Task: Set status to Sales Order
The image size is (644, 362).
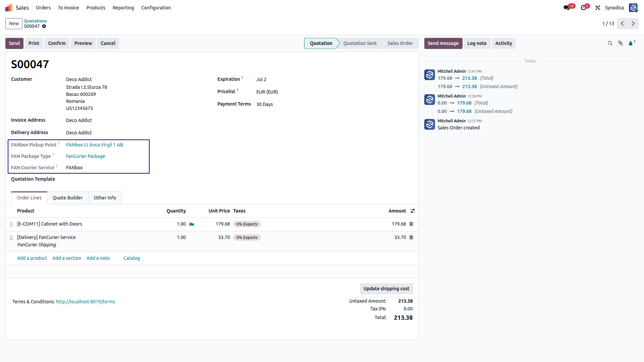Action: [400, 43]
